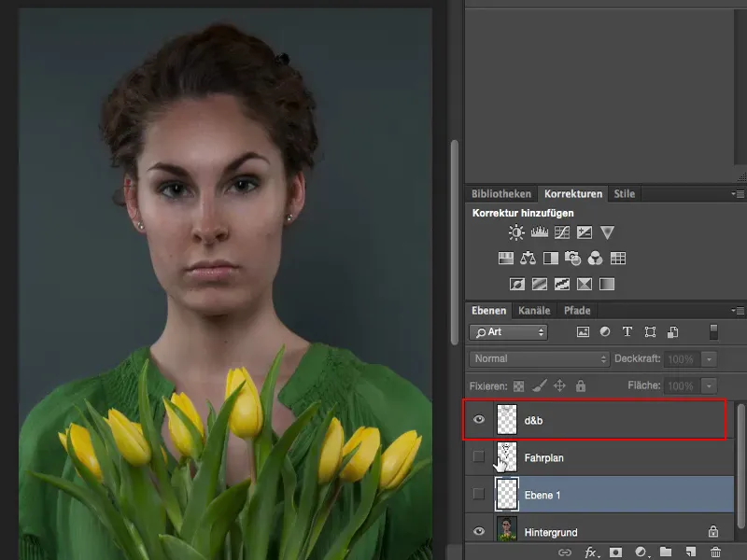Click the Fläche percentage field

(x=682, y=385)
